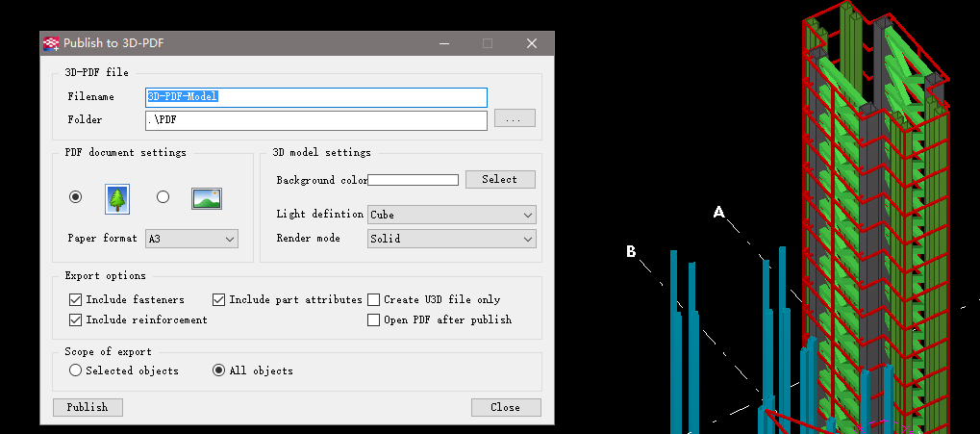
Task: Select portrait orientation radio button
Action: [76, 197]
